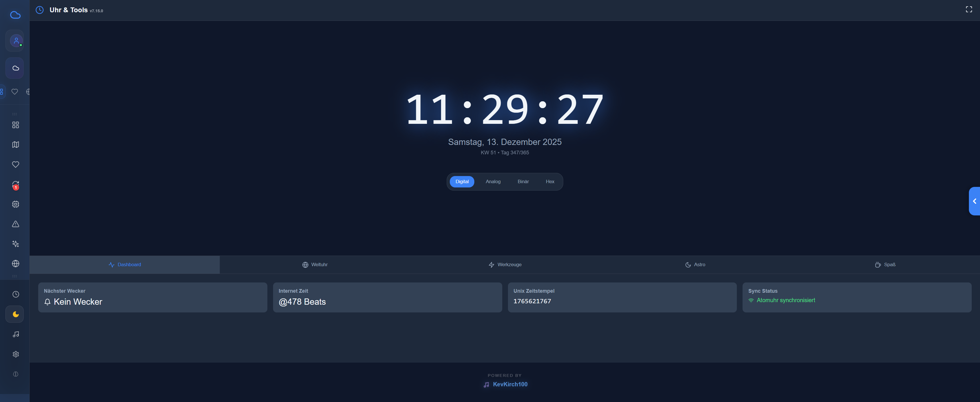This screenshot has height=402, width=980.
Task: Open the alarm icon with notification badge
Action: coord(15,184)
